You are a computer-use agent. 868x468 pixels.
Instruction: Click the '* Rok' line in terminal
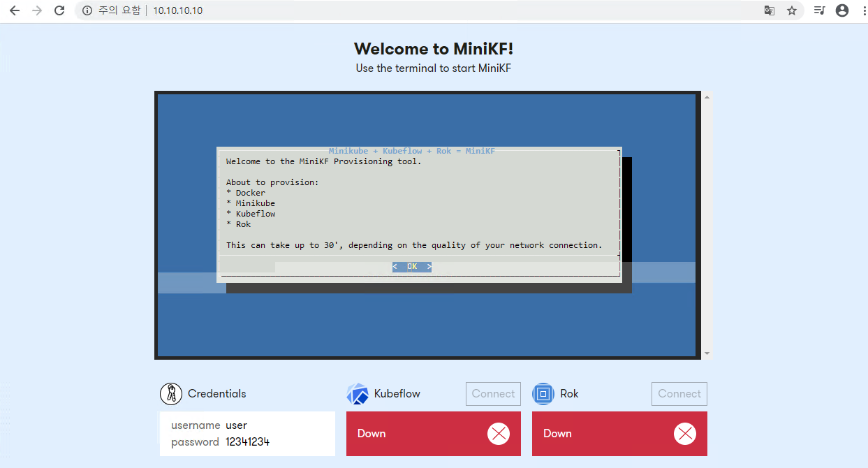click(x=239, y=224)
